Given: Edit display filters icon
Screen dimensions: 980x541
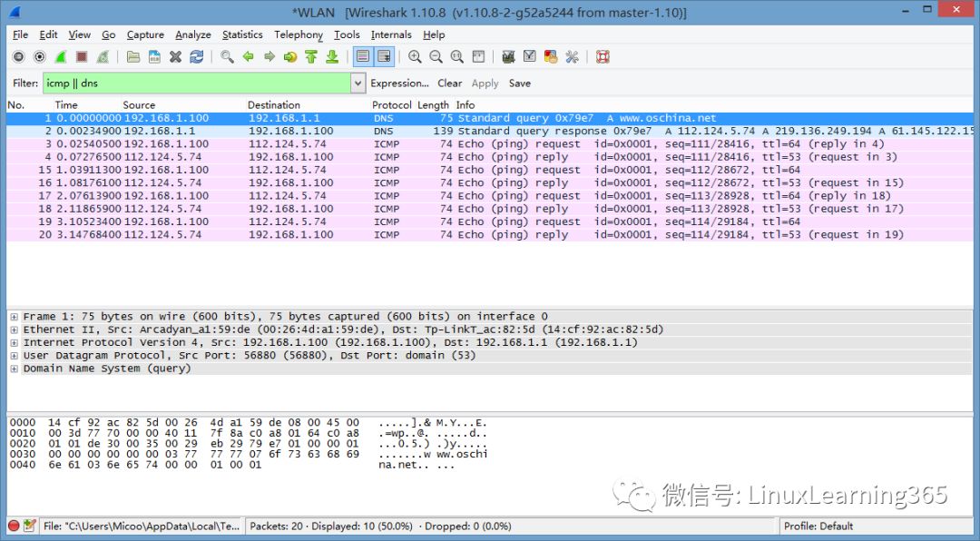Looking at the screenshot, I should [x=529, y=57].
